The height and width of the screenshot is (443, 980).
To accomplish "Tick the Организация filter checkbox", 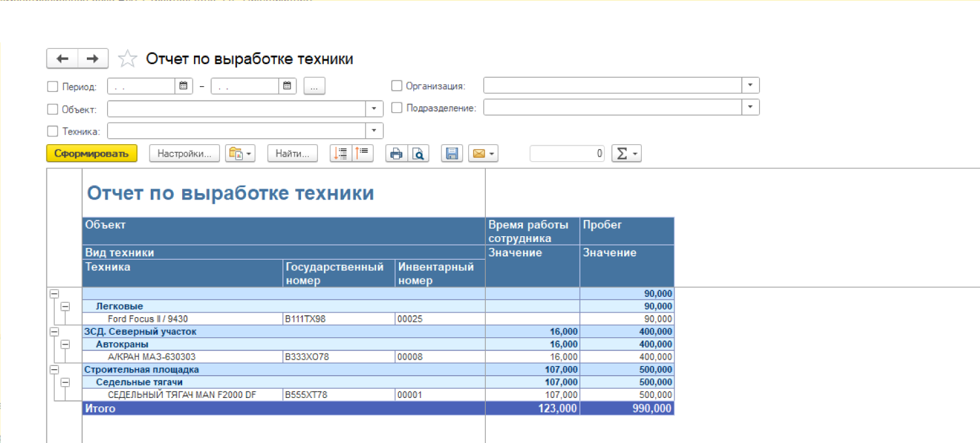I will (396, 85).
